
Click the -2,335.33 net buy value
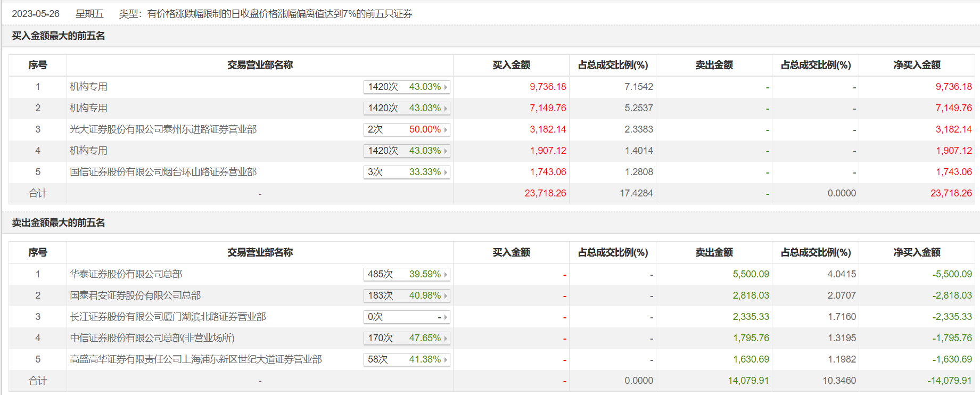pyautogui.click(x=952, y=317)
